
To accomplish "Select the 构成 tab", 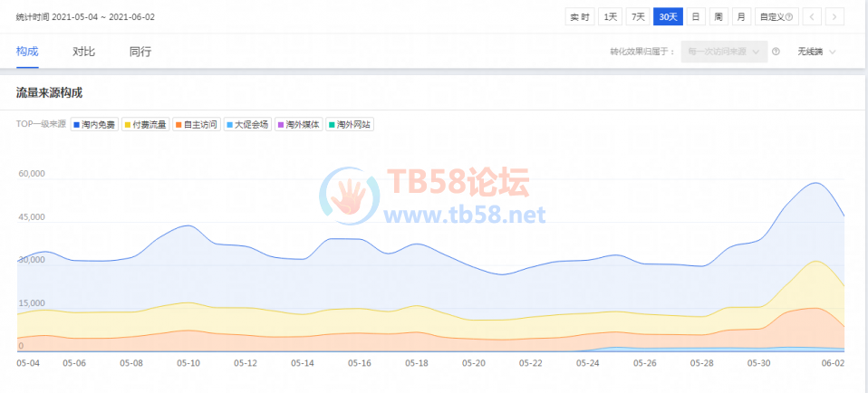I will click(27, 52).
